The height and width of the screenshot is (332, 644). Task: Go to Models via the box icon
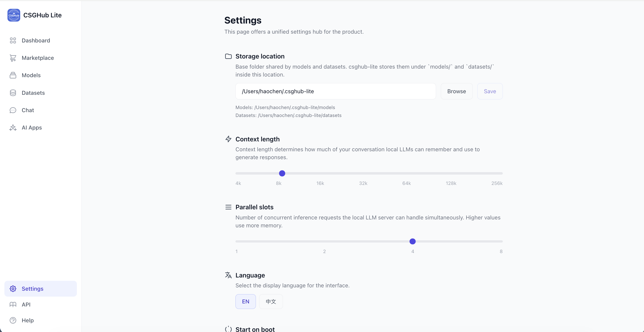13,75
